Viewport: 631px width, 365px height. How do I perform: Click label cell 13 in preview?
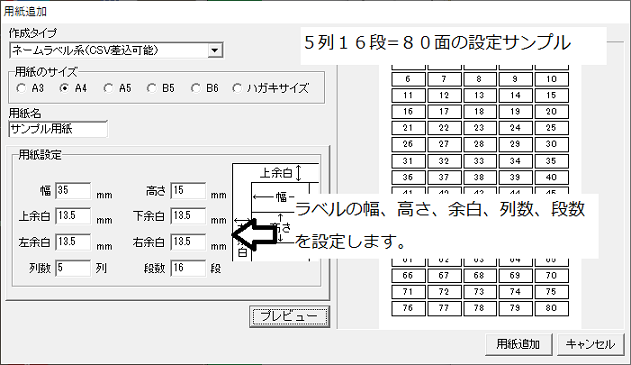(x=479, y=95)
